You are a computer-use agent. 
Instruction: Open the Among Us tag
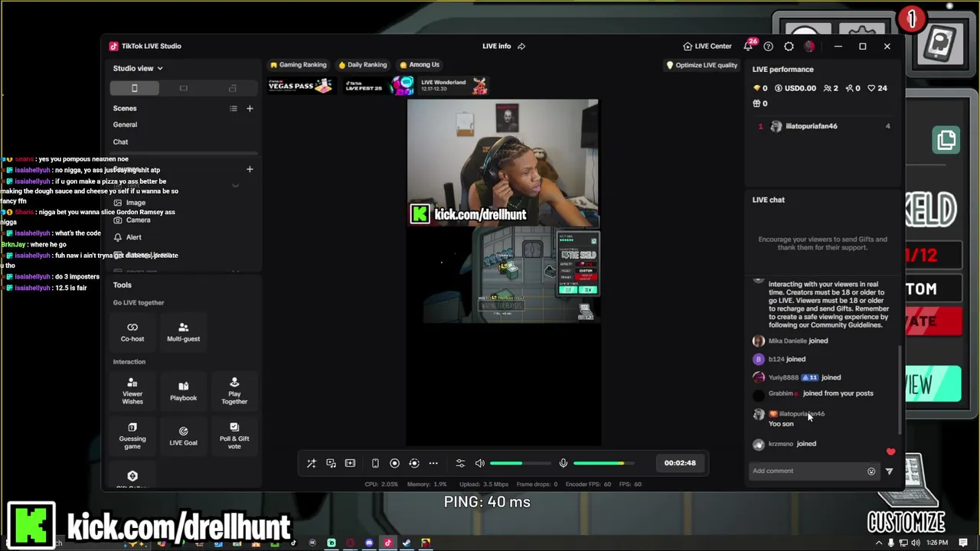(x=420, y=65)
